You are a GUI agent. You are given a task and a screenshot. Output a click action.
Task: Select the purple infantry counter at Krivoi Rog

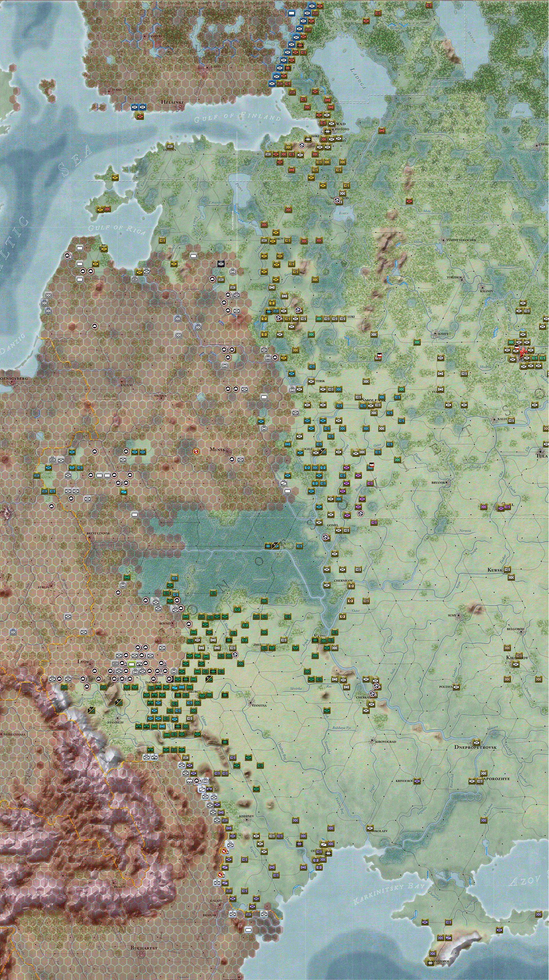[x=417, y=781]
